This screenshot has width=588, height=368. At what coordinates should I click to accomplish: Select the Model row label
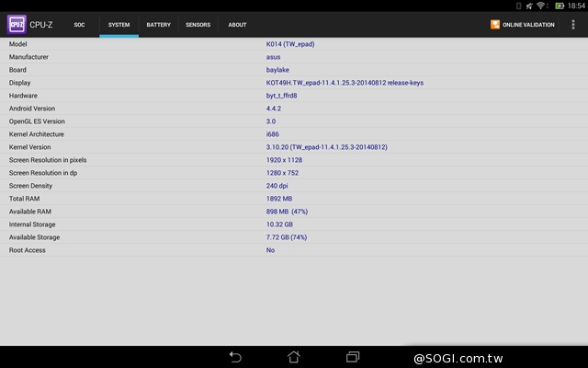pos(18,44)
